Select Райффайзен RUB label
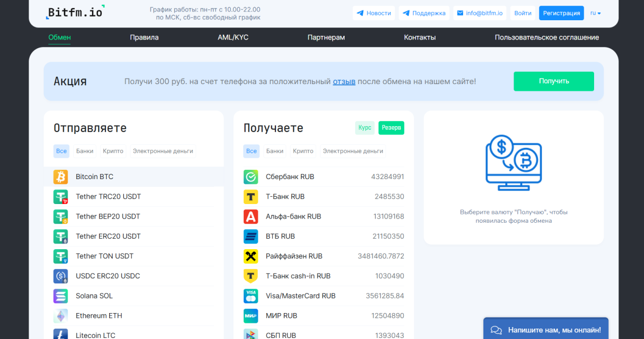The image size is (644, 339). click(294, 256)
